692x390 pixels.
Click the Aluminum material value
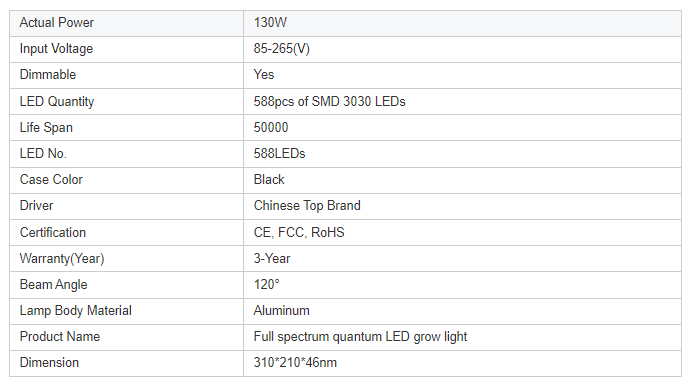click(x=282, y=311)
